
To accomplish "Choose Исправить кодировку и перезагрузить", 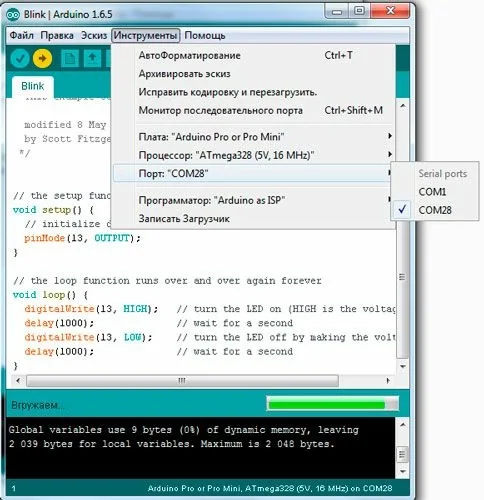I will pos(253,92).
